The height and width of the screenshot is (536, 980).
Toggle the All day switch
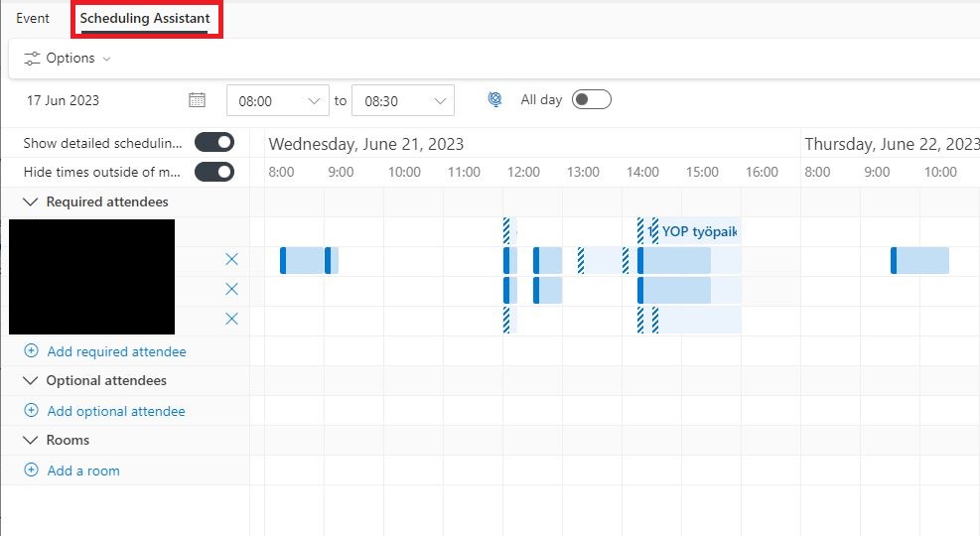pos(591,99)
